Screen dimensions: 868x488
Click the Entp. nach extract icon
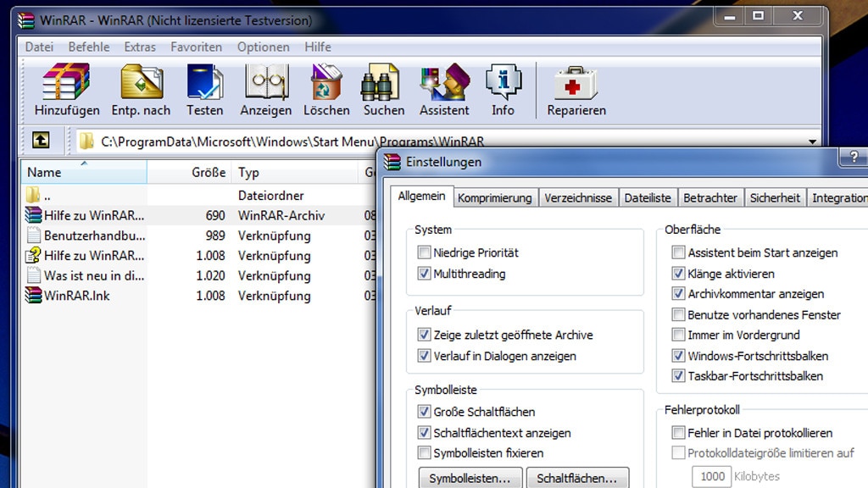click(x=142, y=82)
